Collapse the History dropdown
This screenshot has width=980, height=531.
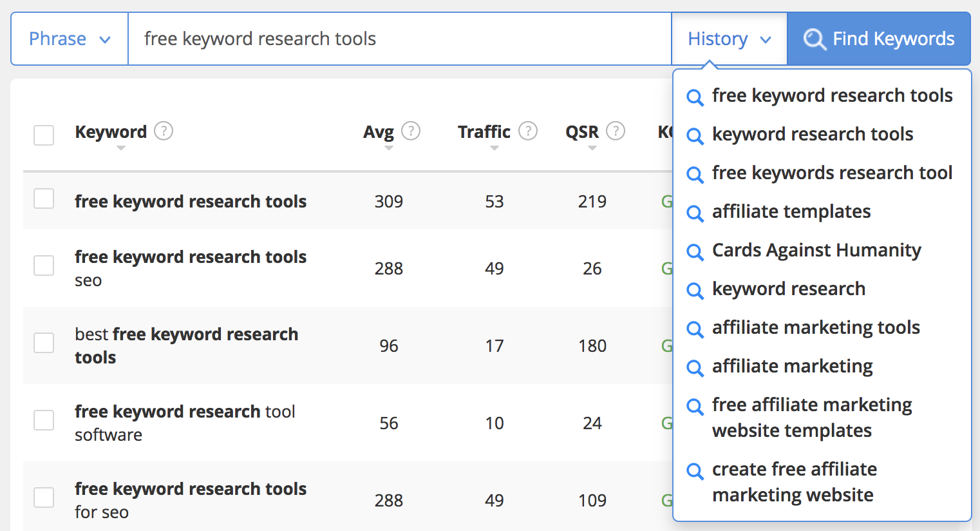729,39
